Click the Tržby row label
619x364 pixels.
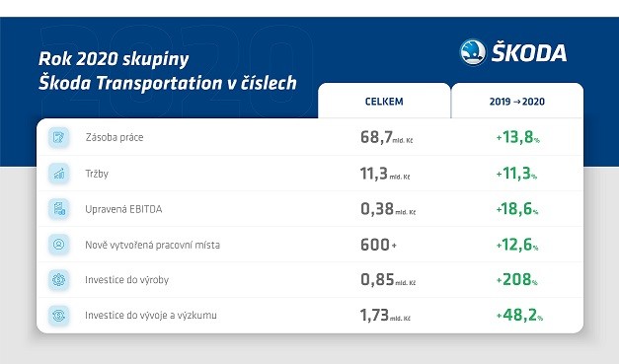coord(97,174)
